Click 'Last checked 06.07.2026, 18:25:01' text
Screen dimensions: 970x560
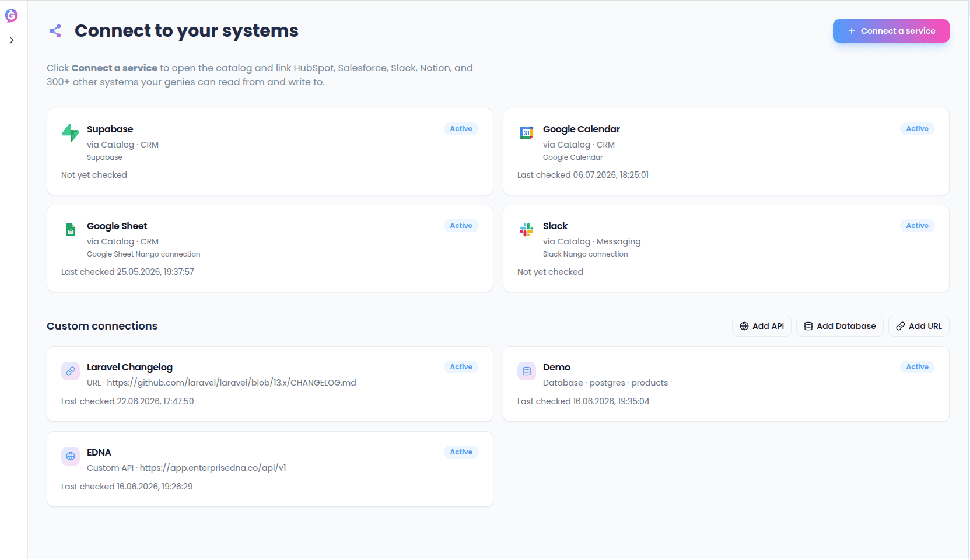click(x=583, y=175)
